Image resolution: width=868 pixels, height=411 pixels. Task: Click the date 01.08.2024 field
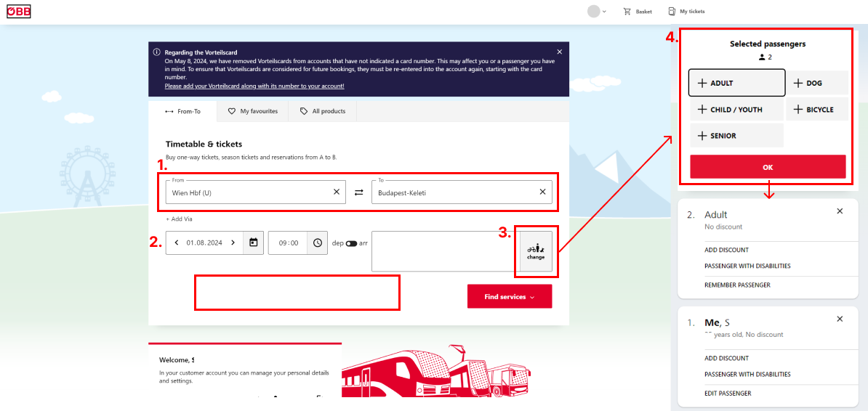(204, 243)
